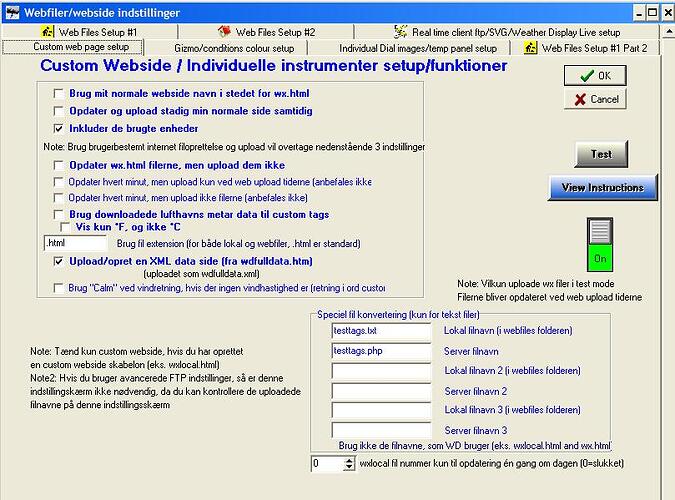675x500 pixels.
Task: Enable 'Brug mit normale webside navn' checkbox
Action: [x=58, y=93]
